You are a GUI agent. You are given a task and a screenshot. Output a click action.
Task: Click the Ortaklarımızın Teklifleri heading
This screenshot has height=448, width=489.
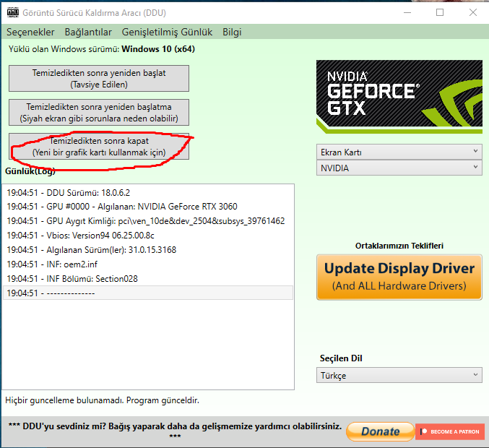399,246
